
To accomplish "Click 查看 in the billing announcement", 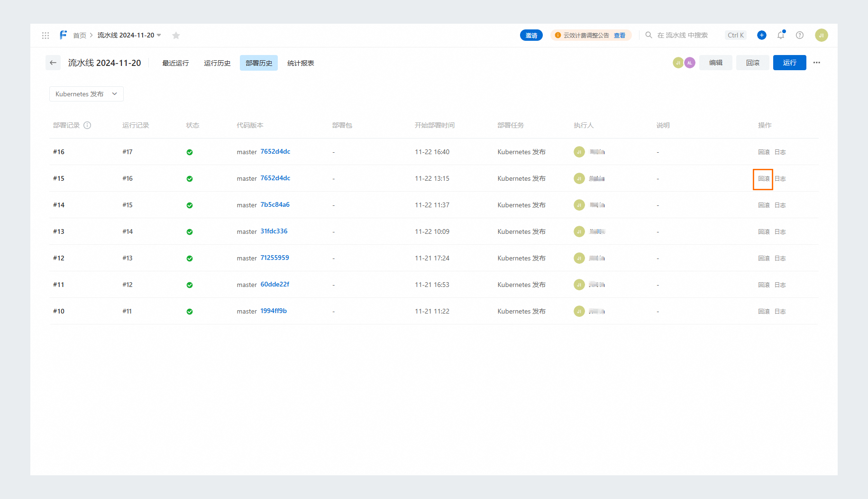I will tap(620, 36).
